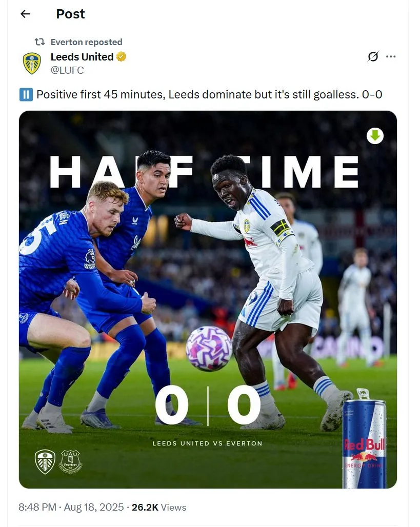
Task: Click the Grok explain post icon
Action: (373, 57)
